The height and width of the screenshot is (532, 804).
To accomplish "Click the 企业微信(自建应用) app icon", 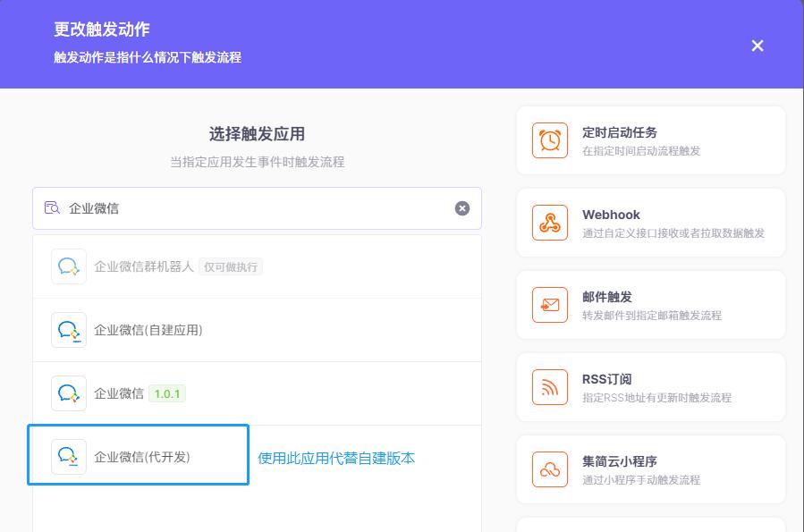I will click(69, 330).
